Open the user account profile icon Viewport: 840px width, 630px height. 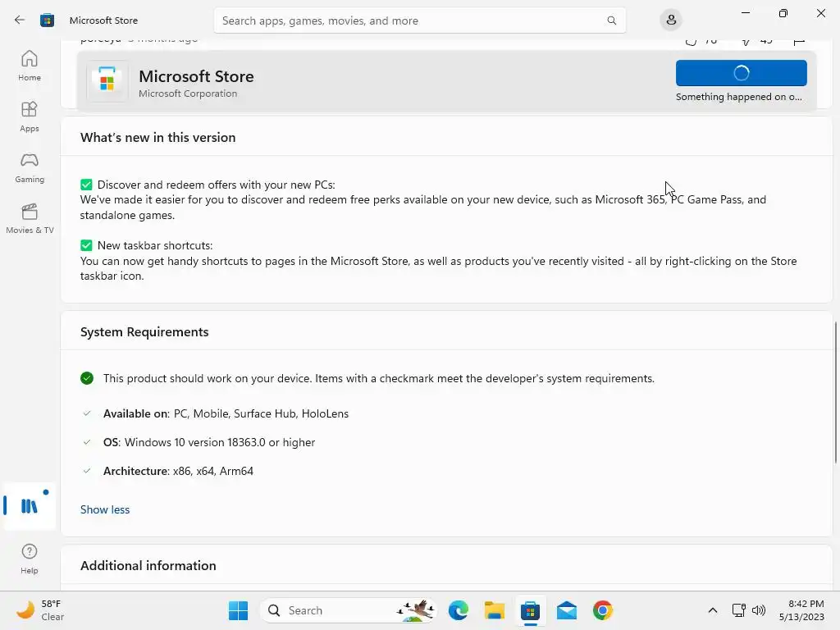point(671,21)
